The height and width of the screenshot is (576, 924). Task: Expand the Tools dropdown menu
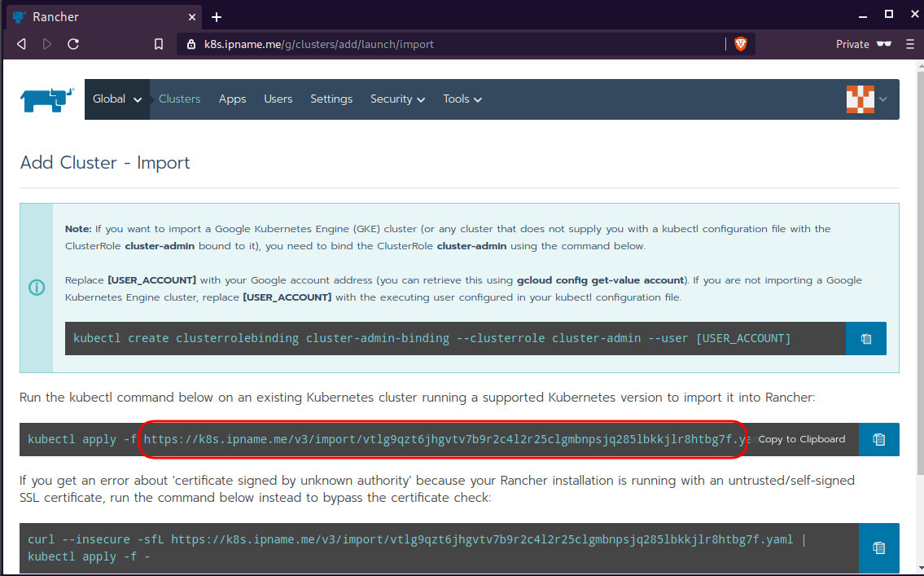[462, 99]
